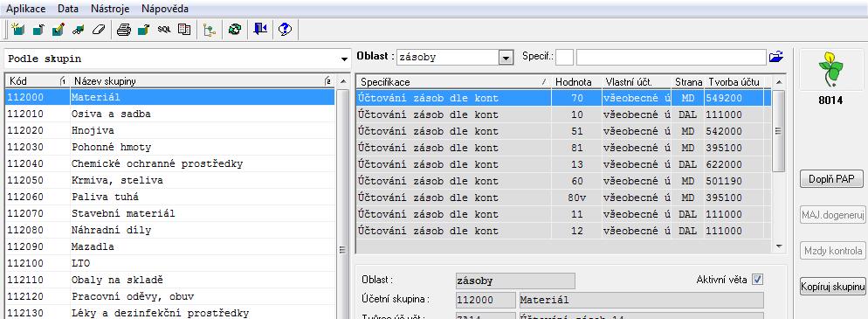The image size is (868, 319).
Task: Select the Osiva a sadba row
Action: 170,114
